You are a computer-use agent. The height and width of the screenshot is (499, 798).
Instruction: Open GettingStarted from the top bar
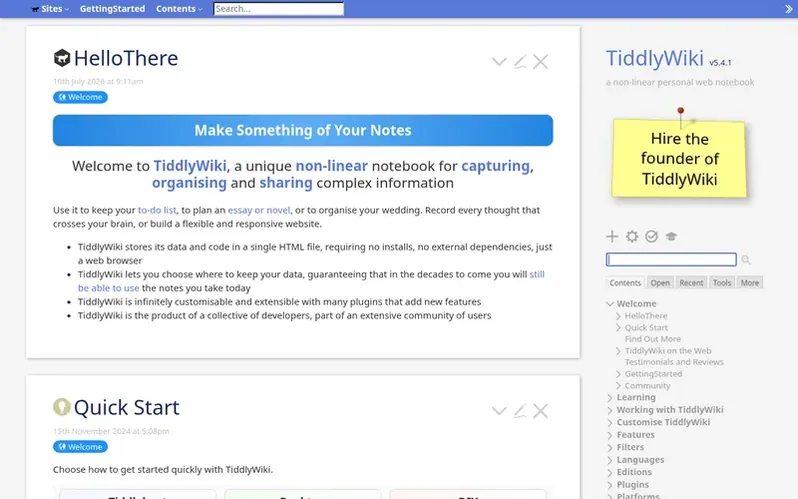tap(112, 9)
